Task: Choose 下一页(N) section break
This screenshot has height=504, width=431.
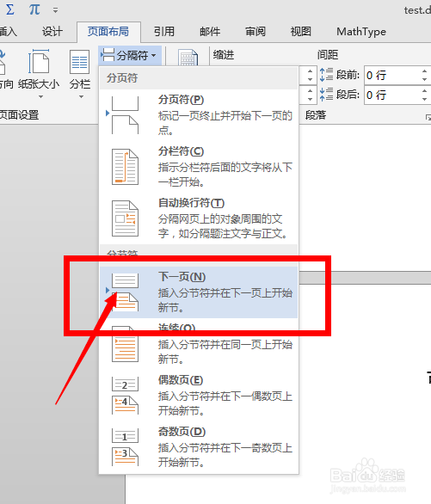Action: click(x=199, y=292)
